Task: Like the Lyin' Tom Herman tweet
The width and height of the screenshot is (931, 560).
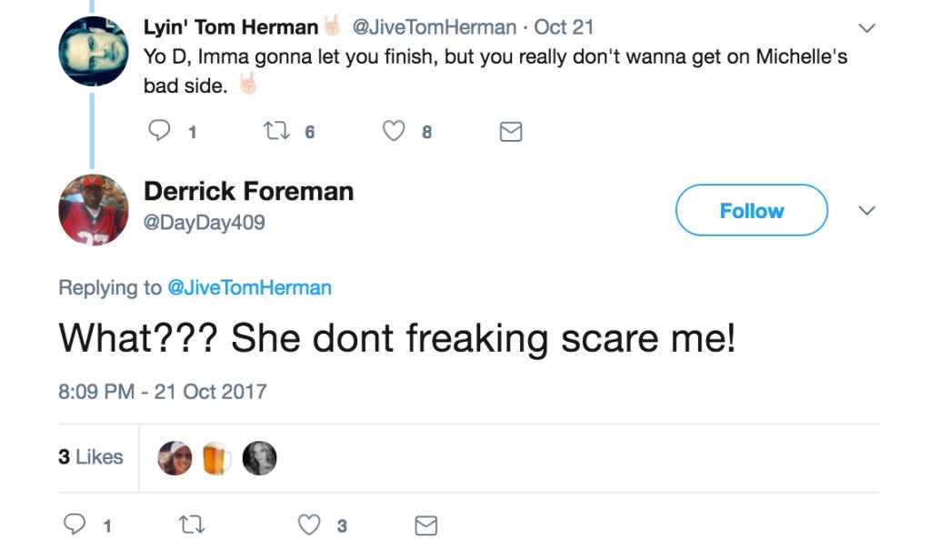Action: tap(393, 131)
